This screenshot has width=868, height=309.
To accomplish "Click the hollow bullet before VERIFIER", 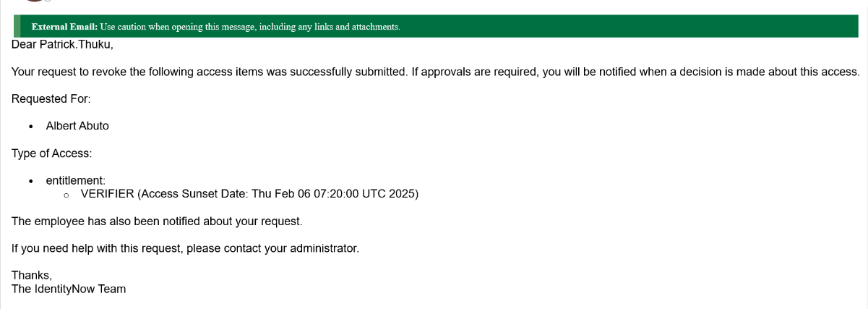I will pyautogui.click(x=66, y=195).
